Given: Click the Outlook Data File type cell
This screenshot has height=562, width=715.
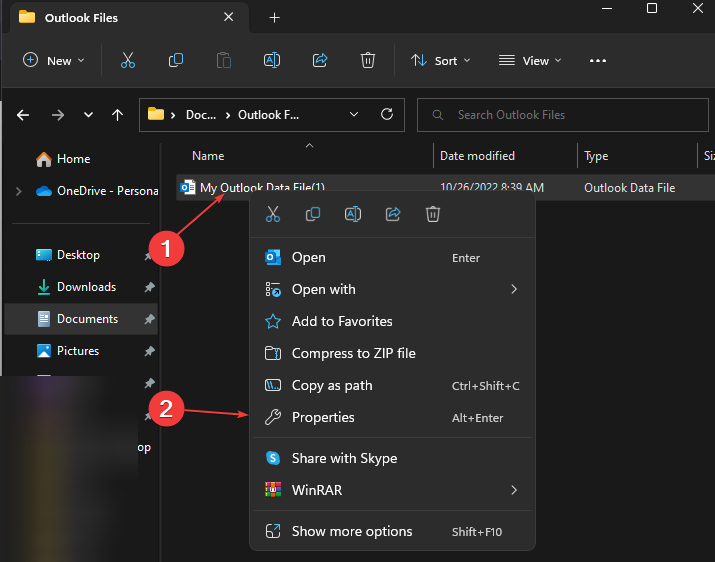Looking at the screenshot, I should pos(629,188).
